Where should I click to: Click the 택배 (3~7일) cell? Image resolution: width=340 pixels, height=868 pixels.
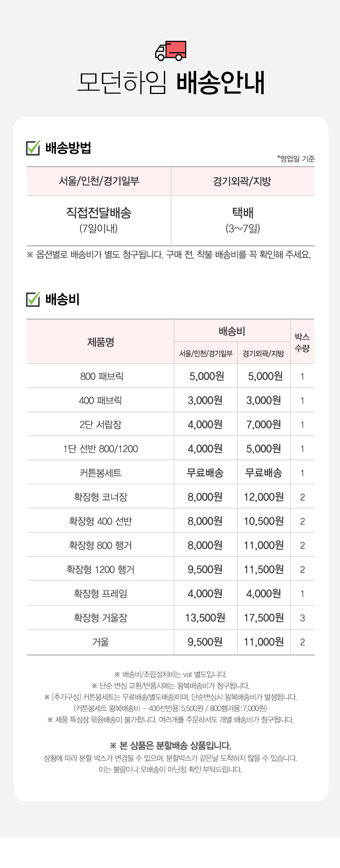point(243,220)
